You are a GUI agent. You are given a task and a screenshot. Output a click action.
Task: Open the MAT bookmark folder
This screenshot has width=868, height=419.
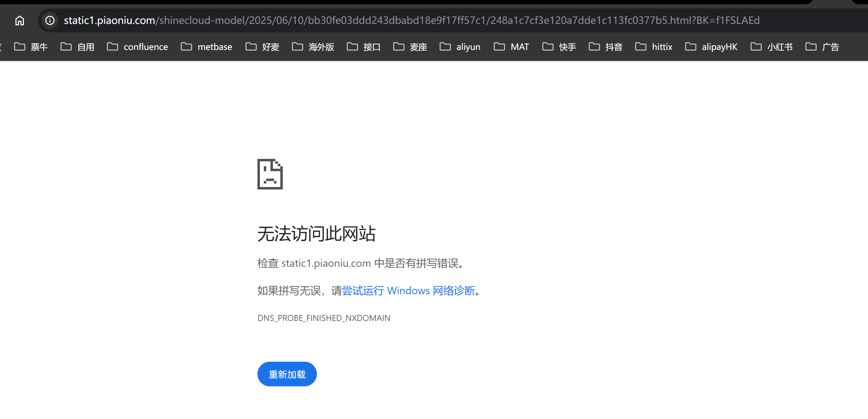pyautogui.click(x=511, y=47)
